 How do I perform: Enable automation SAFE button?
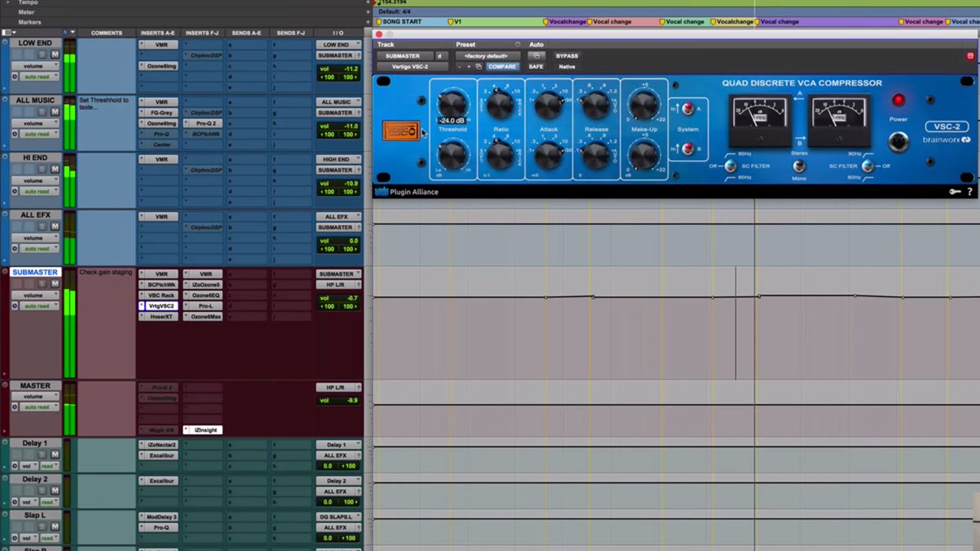tap(536, 67)
